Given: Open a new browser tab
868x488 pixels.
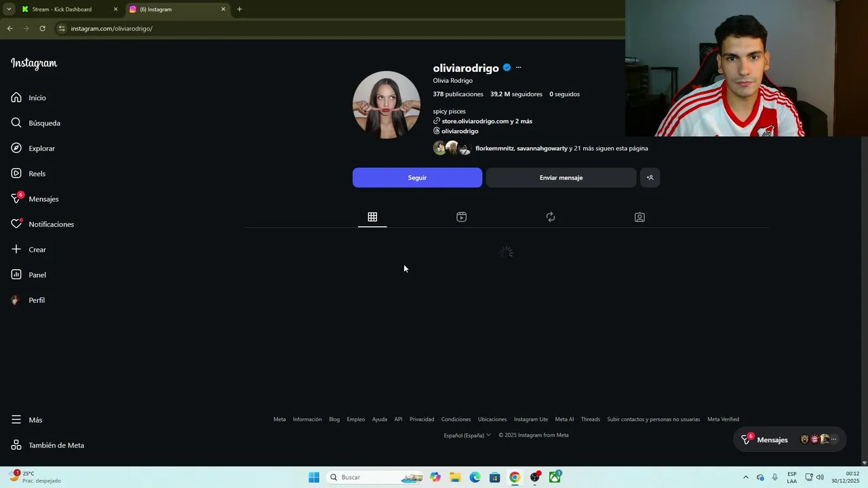Looking at the screenshot, I should [x=239, y=9].
